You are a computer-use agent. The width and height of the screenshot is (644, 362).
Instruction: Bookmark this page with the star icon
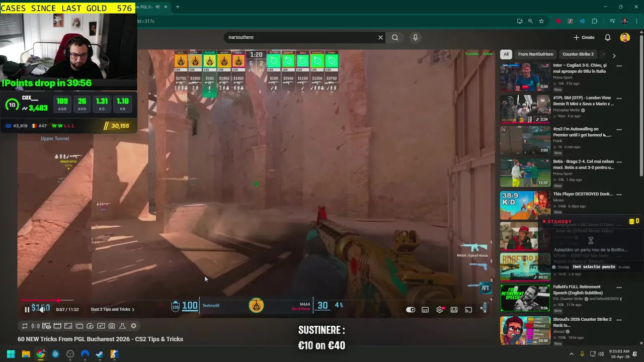point(541,21)
